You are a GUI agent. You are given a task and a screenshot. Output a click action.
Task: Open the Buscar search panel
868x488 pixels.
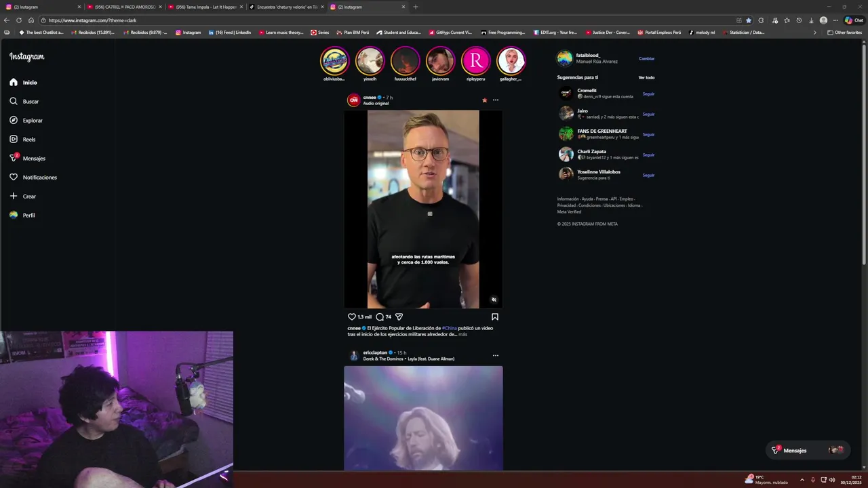24,101
